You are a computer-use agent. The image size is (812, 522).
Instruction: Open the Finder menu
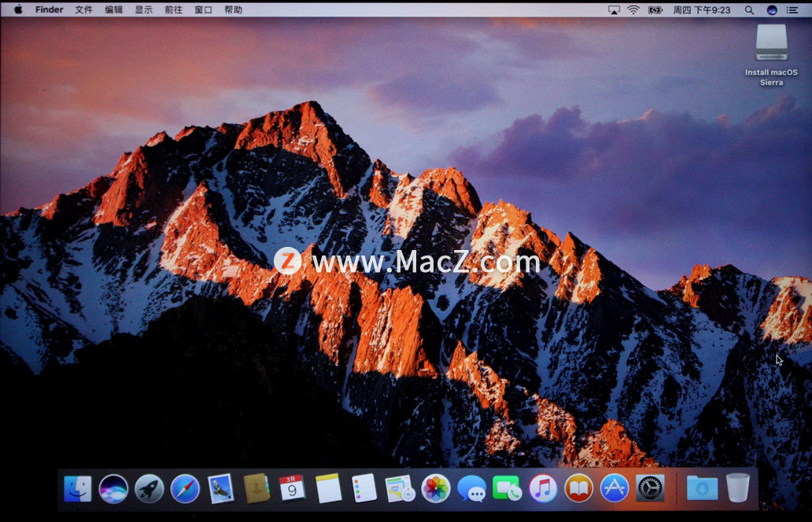tap(50, 10)
